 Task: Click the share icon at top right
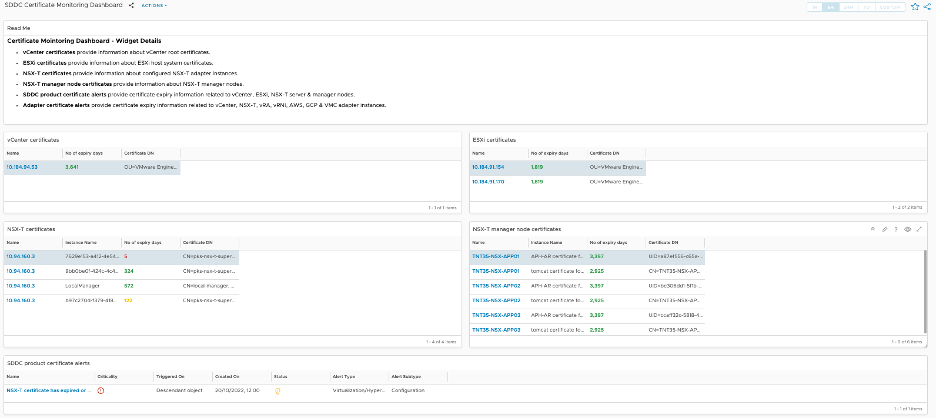pos(927,7)
